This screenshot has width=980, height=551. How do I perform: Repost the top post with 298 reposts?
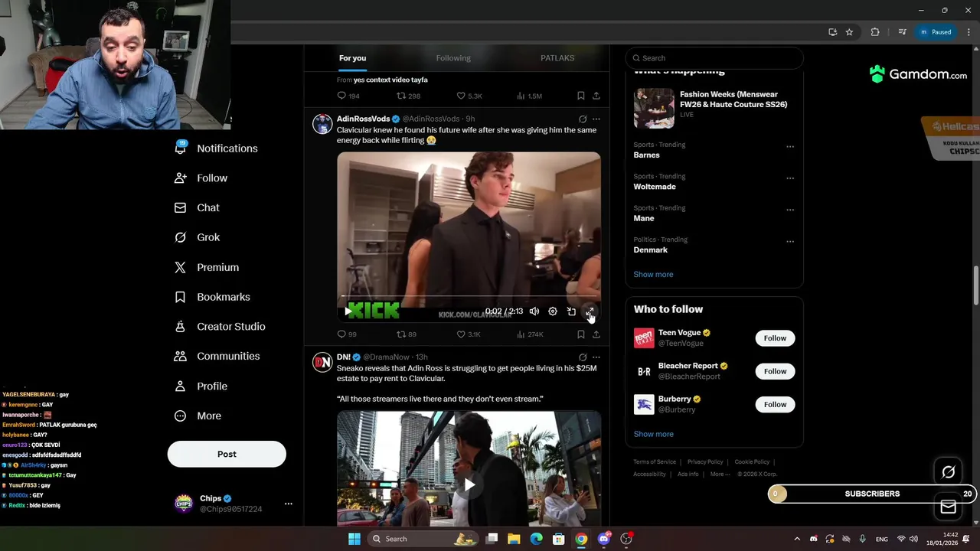coord(408,96)
